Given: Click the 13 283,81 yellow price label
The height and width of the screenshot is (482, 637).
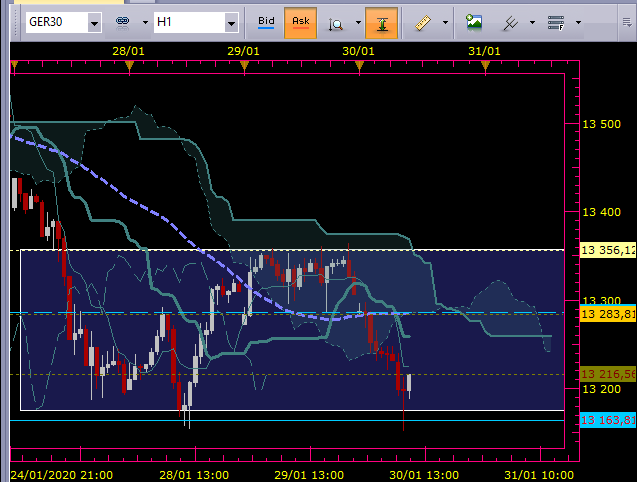Looking at the screenshot, I should click(608, 314).
